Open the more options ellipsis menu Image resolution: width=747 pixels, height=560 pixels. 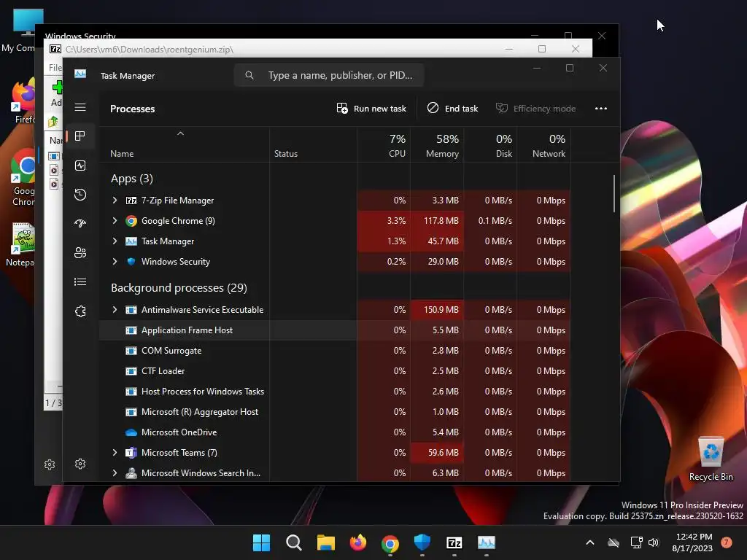pyautogui.click(x=601, y=109)
